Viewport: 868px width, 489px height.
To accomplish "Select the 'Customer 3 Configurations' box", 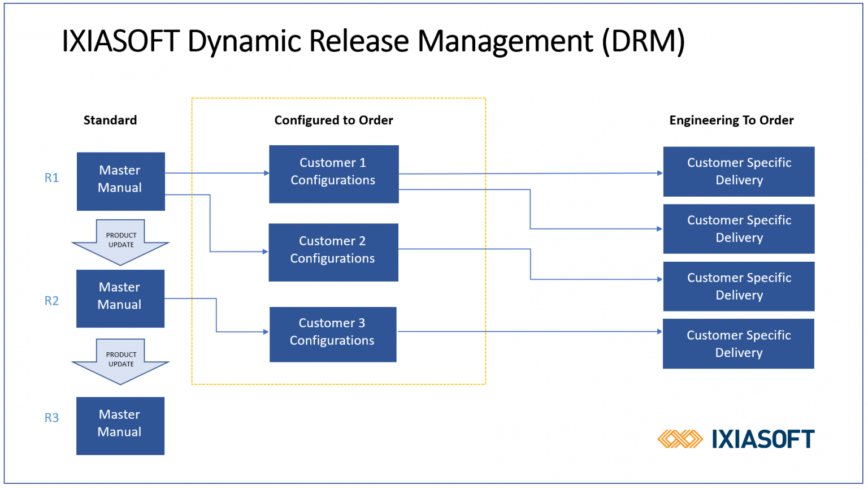I will [333, 335].
